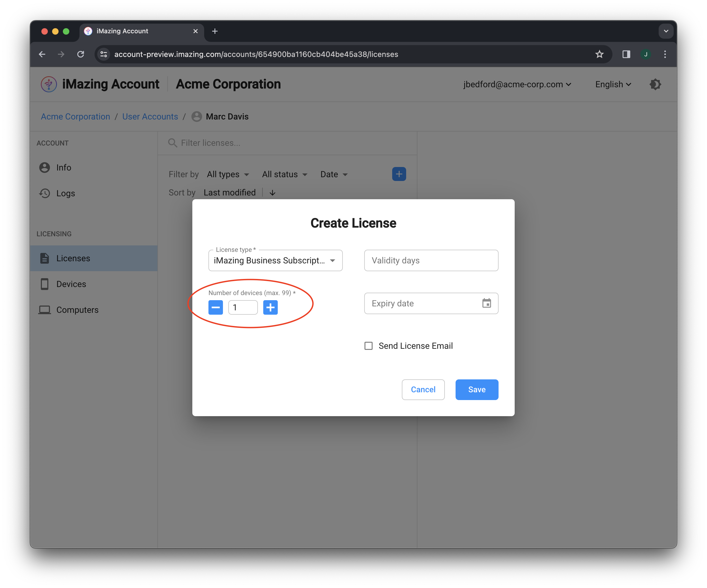Open Chrome three-dot menu
This screenshot has width=707, height=588.
click(x=665, y=54)
